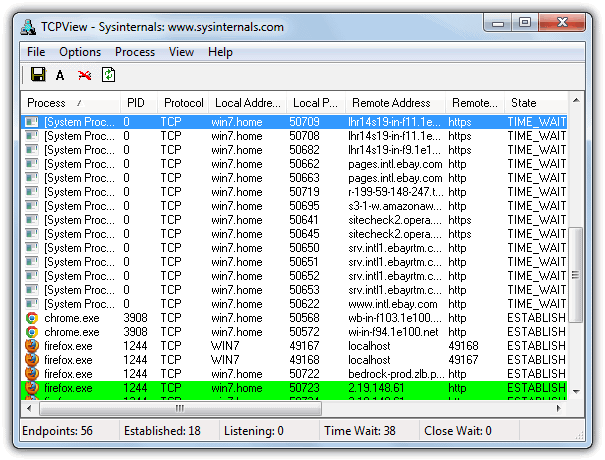Image resolution: width=605 pixels, height=460 pixels.
Task: Select the www.intl.ebay.com remote address cell
Action: (x=395, y=304)
